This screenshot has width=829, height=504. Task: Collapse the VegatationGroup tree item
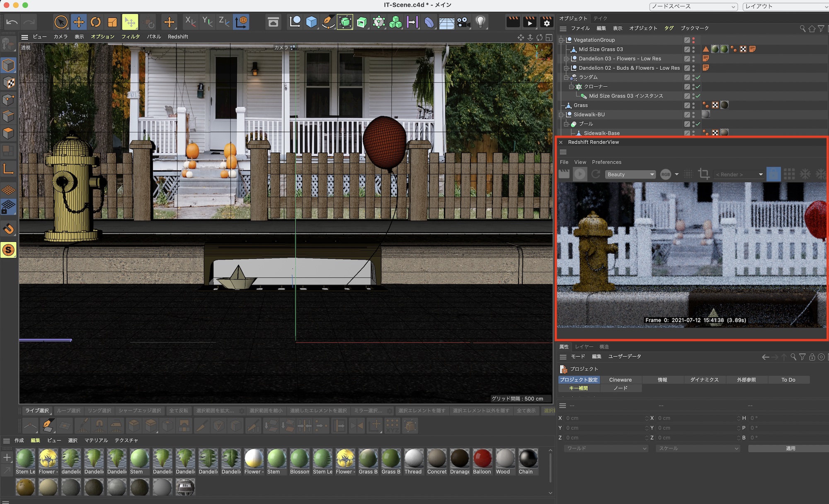point(561,40)
